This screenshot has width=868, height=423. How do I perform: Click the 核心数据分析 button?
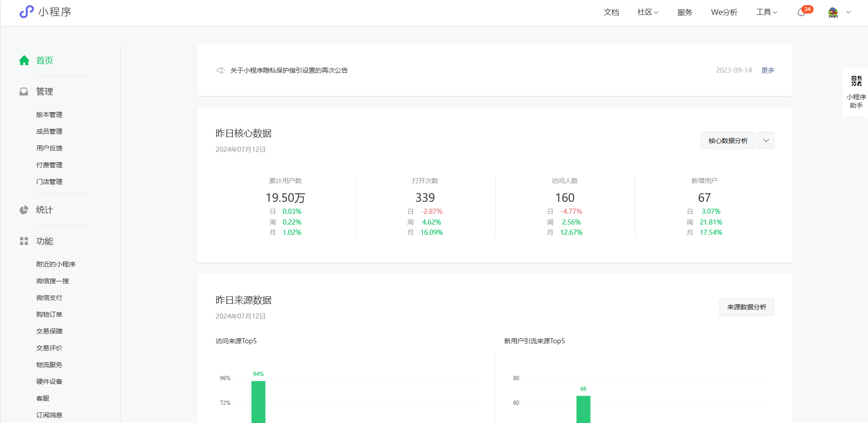[728, 140]
